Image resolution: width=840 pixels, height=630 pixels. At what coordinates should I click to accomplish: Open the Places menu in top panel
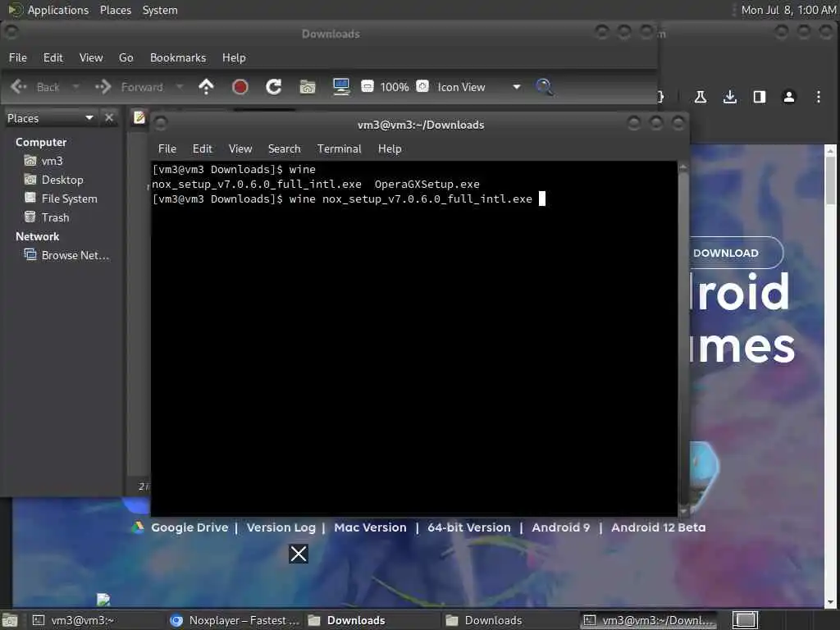click(116, 10)
